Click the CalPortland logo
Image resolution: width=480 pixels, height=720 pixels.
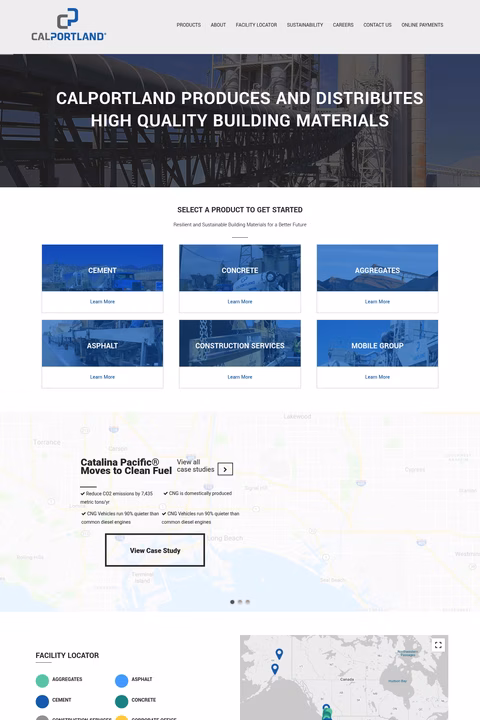[x=68, y=25]
